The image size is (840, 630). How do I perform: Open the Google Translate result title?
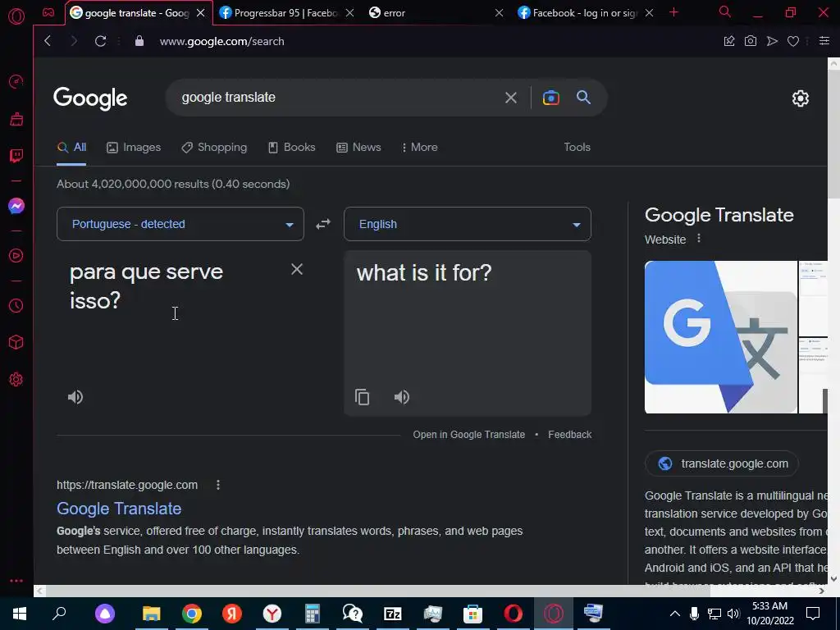point(119,509)
